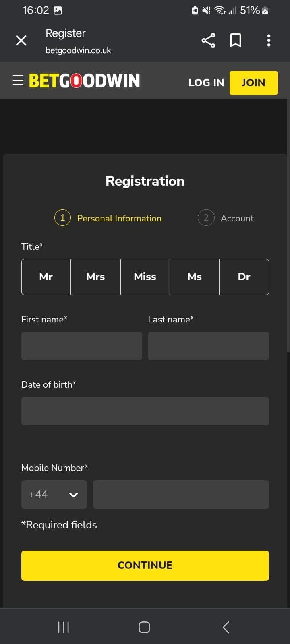Share the Register page
Image resolution: width=290 pixels, height=644 pixels.
[208, 40]
